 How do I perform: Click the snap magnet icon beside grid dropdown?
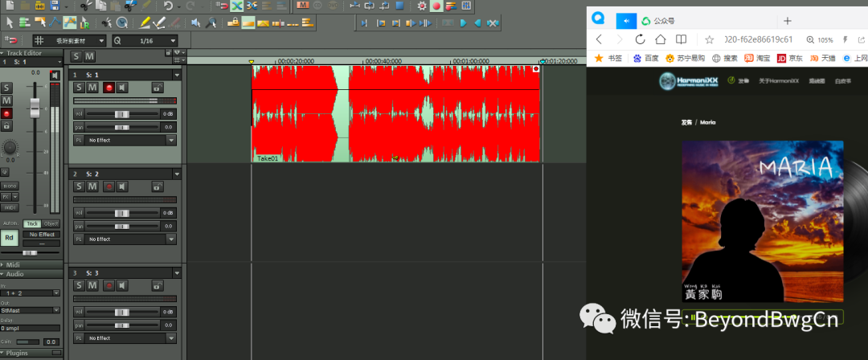pyautogui.click(x=11, y=40)
